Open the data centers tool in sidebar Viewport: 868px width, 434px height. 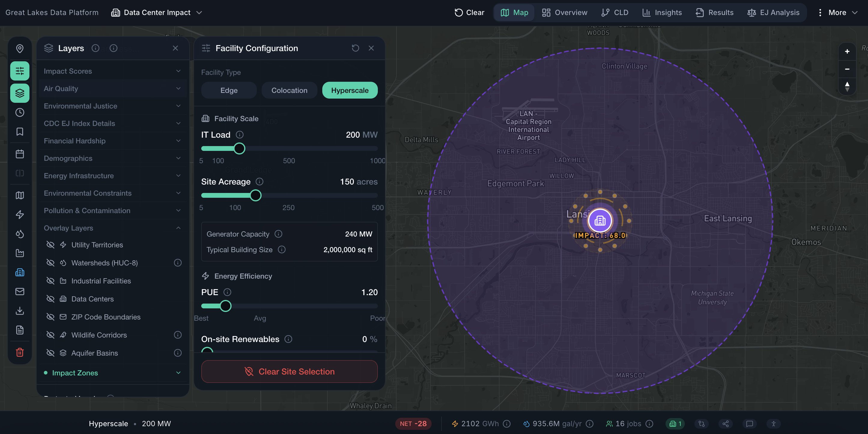20,272
